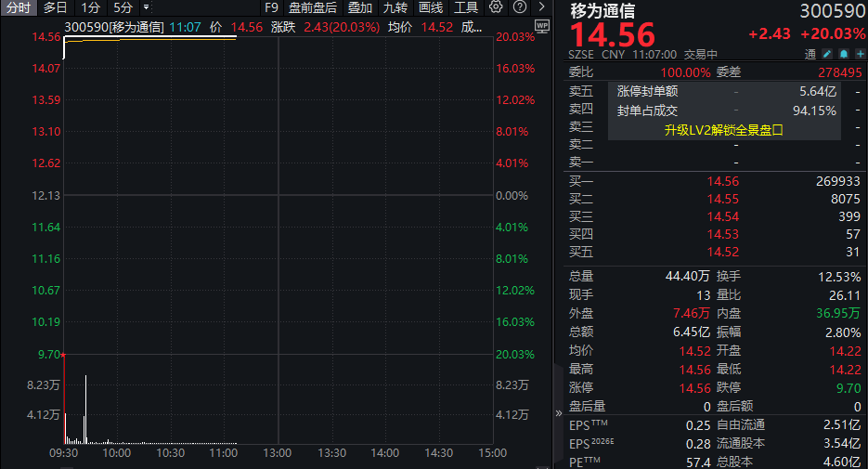Screen dimensions: 868x469
Task: Open the F9 deep data view
Action: [271, 7]
